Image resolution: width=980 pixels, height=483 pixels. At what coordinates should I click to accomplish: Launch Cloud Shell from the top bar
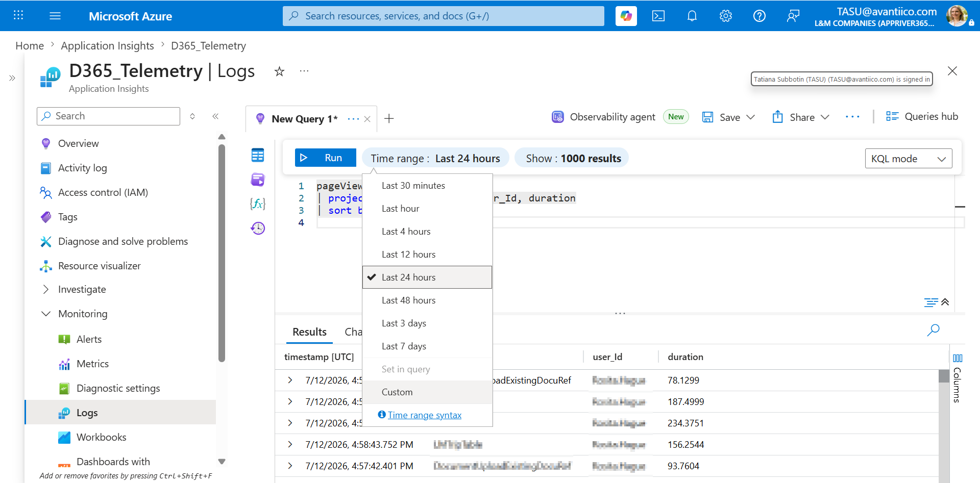(x=658, y=16)
